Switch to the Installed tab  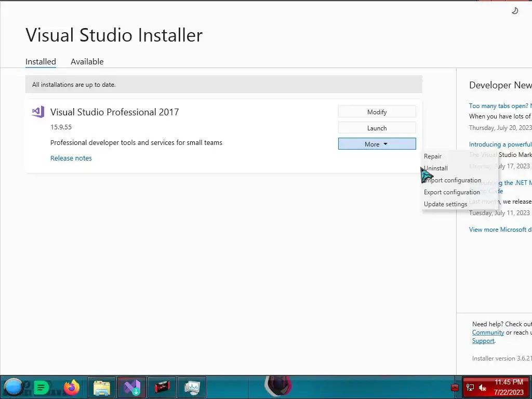click(41, 62)
